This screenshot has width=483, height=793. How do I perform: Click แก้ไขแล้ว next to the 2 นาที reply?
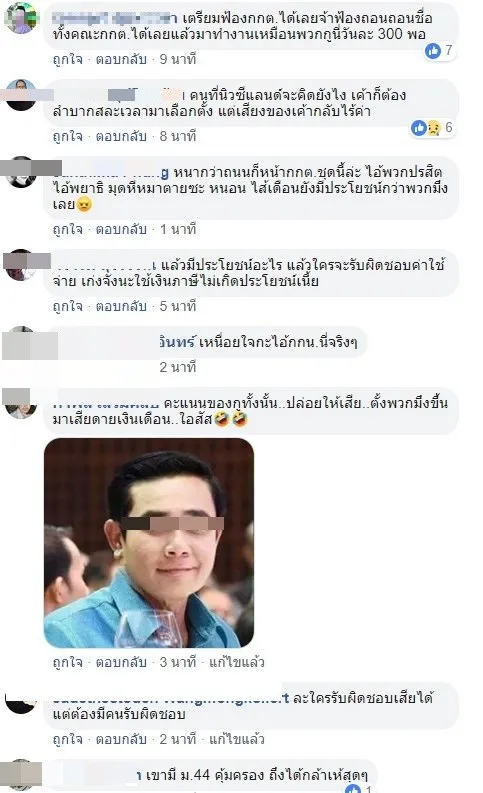click(237, 739)
